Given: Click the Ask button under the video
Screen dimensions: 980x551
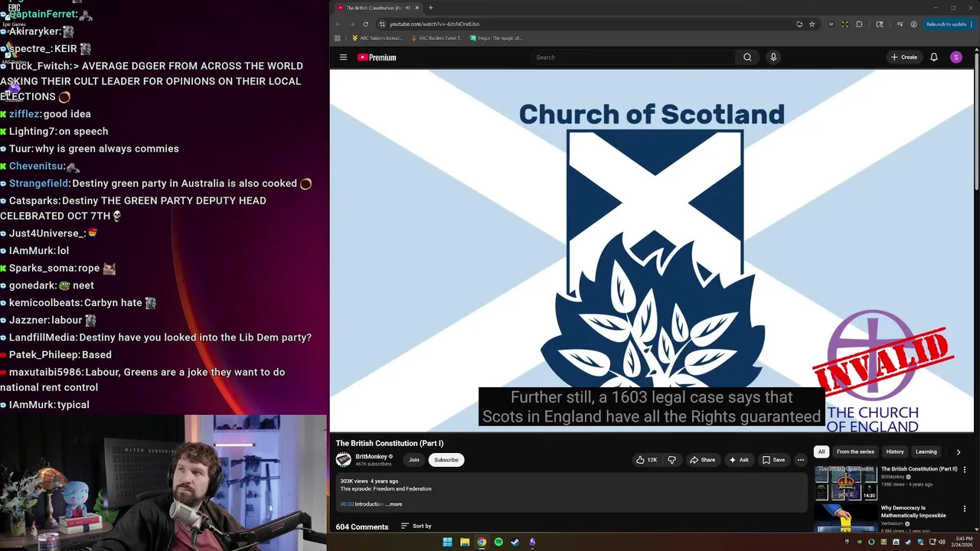Looking at the screenshot, I should pyautogui.click(x=739, y=460).
